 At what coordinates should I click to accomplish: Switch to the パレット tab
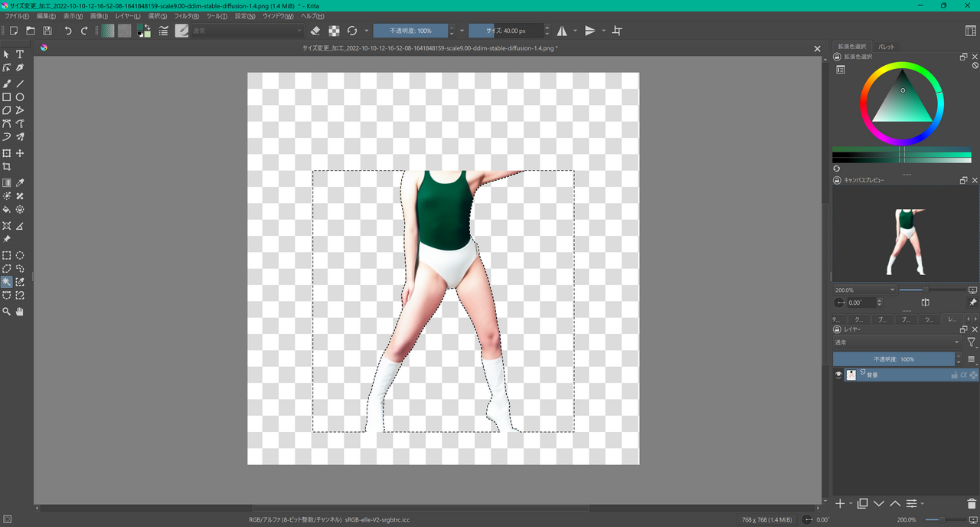coord(887,47)
